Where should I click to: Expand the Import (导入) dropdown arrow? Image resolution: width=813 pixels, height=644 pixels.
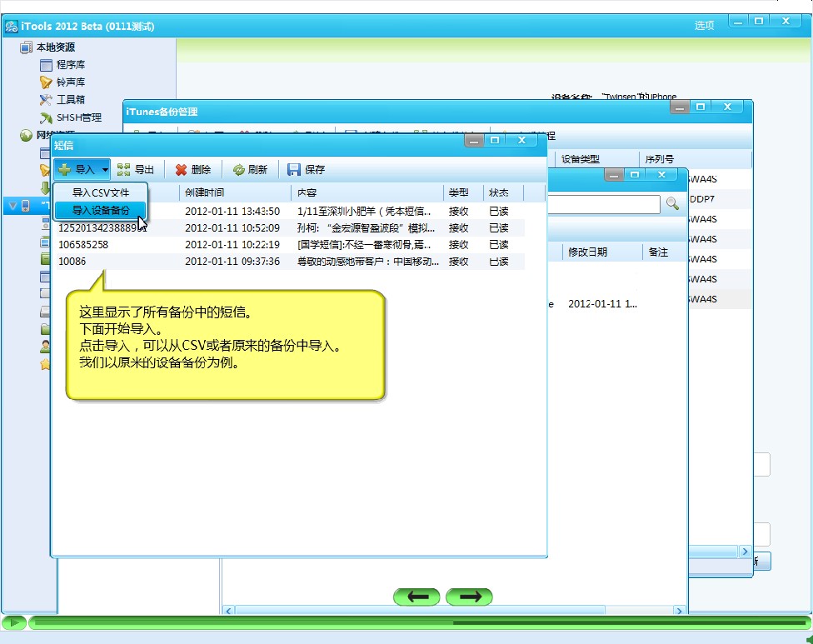(x=105, y=170)
